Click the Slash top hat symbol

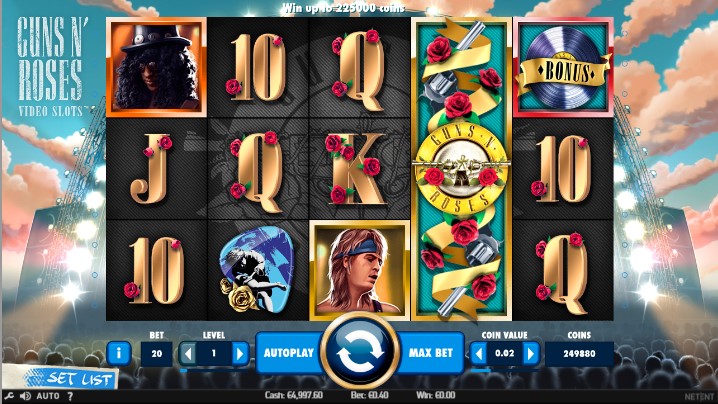[x=157, y=67]
